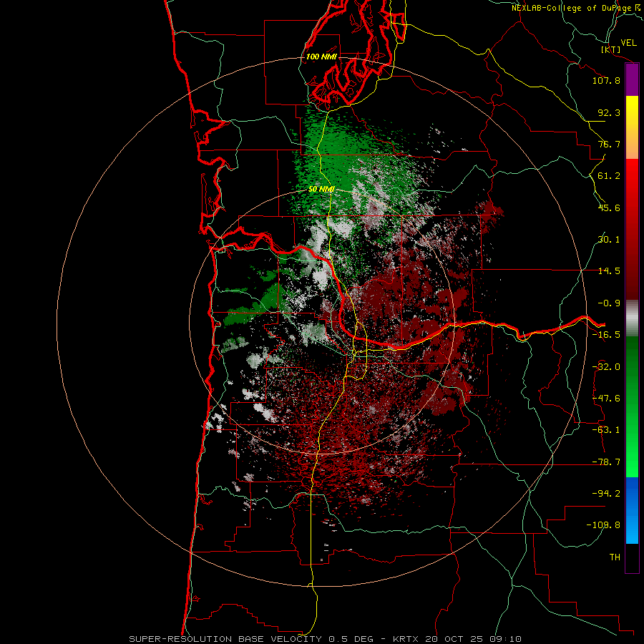Click the yellow-orange segment of the color bar
Viewport: 644px width, 644px height.
[x=632, y=127]
